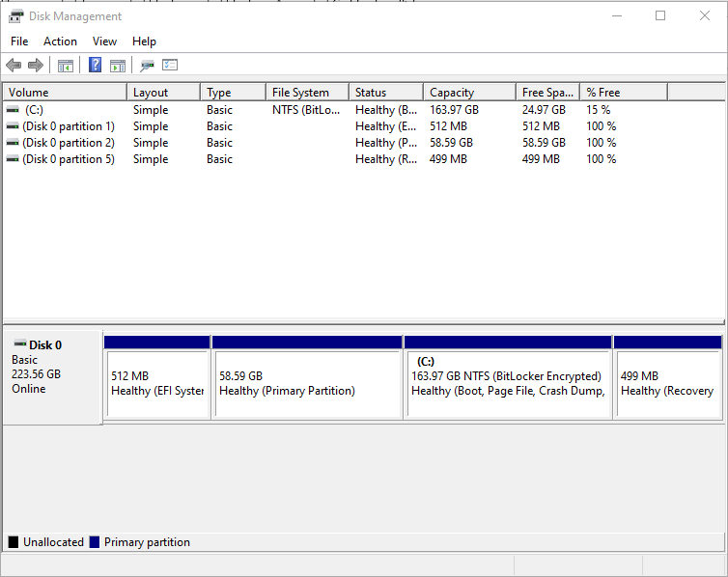Open the Help question-mark toolbar icon
The width and height of the screenshot is (728, 577).
click(96, 65)
